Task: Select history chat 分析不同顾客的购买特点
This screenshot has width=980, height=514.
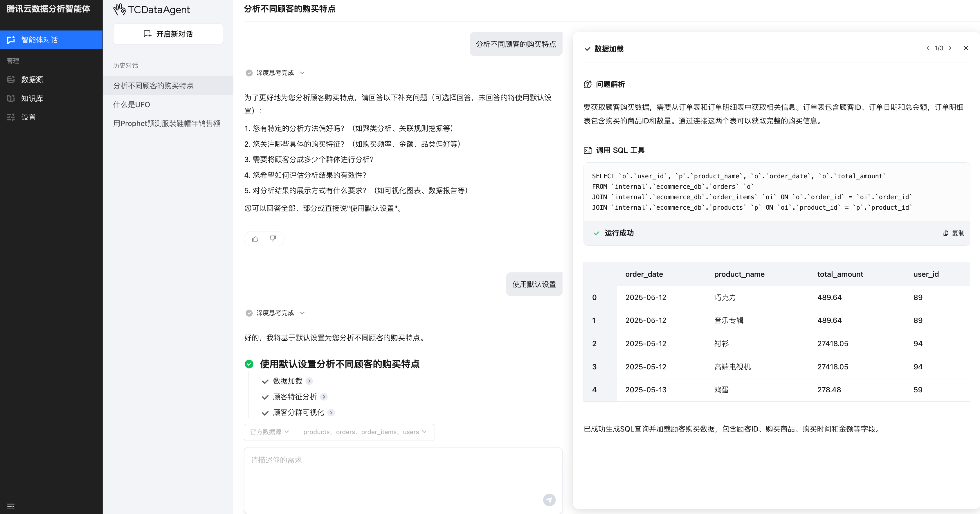Action: 168,85
